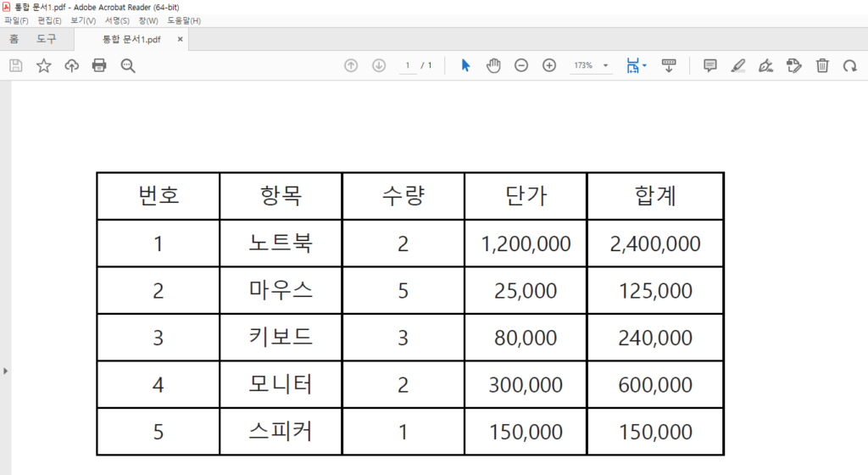This screenshot has width=868, height=475.
Task: Expand the page fit options dropdown
Action: pos(644,65)
